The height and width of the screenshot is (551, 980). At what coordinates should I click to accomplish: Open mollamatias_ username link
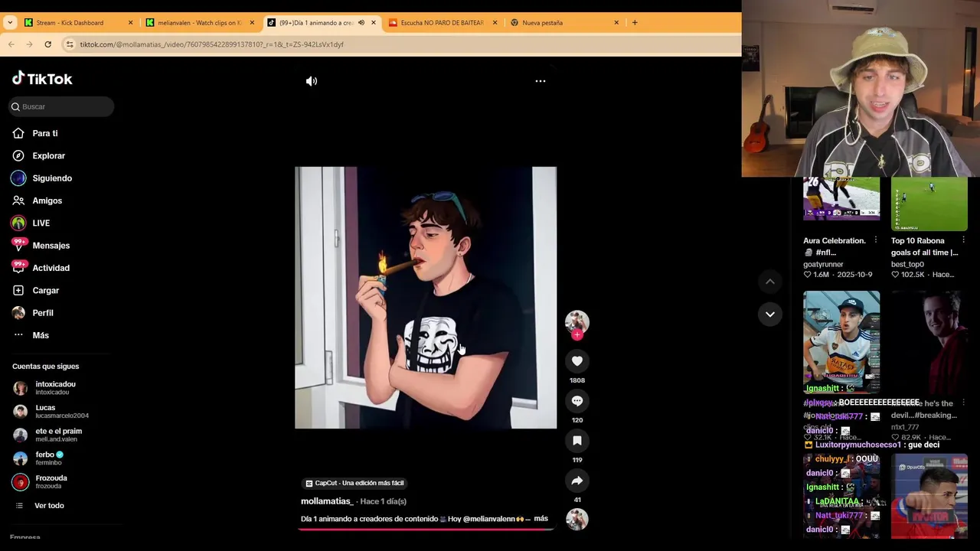[327, 501]
